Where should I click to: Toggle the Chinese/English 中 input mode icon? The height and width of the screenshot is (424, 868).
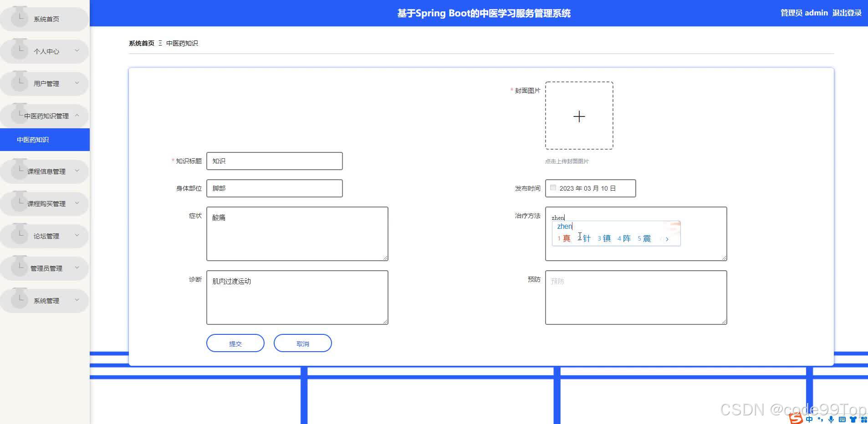click(809, 419)
